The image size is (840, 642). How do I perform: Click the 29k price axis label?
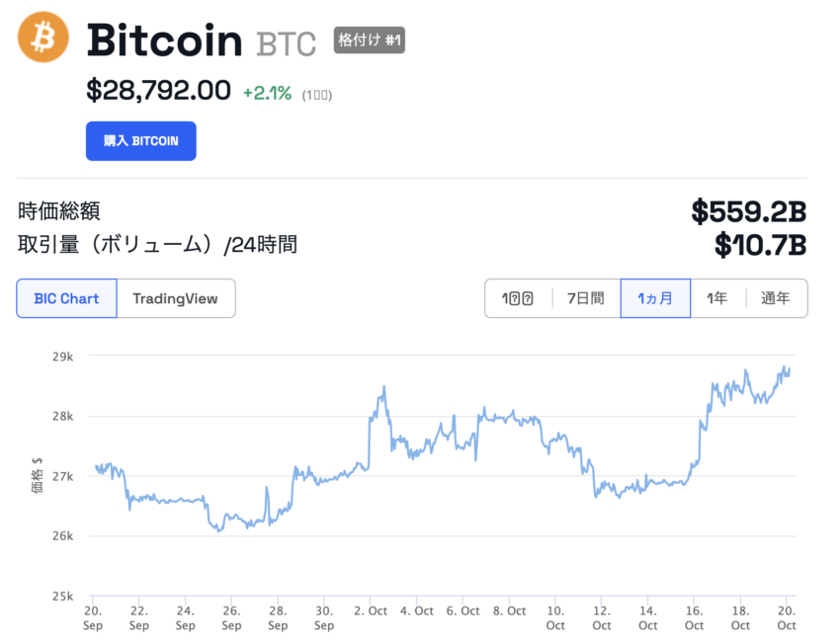[x=62, y=357]
